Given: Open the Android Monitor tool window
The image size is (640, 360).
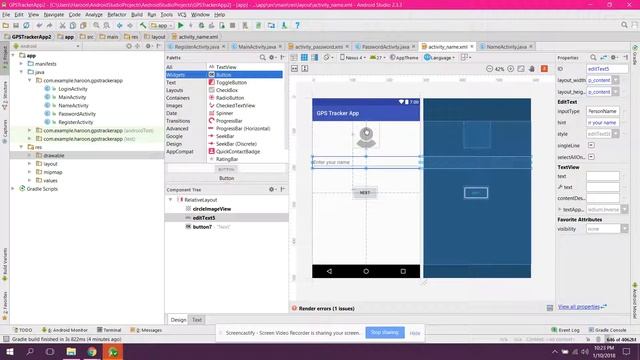Looking at the screenshot, I should pos(64,330).
